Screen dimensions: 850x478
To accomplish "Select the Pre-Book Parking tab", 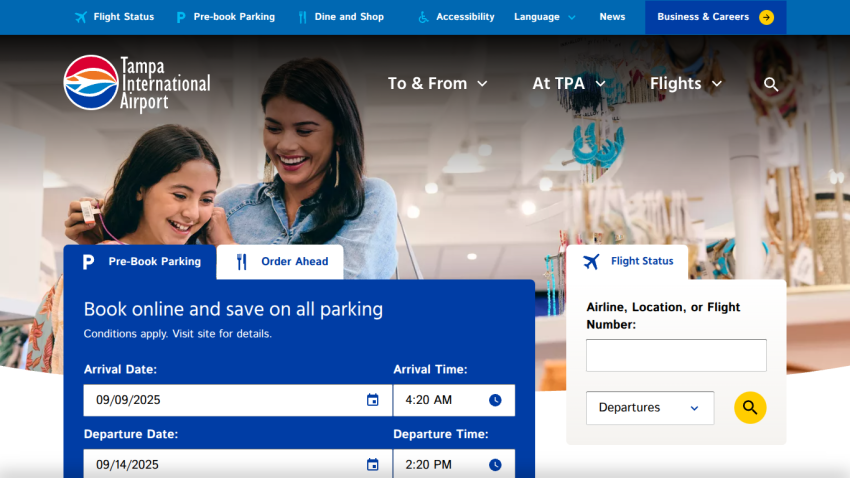I will point(140,262).
